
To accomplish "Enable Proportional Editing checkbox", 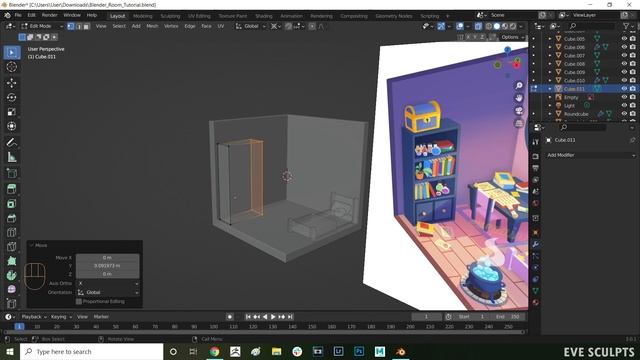I will (x=79, y=302).
